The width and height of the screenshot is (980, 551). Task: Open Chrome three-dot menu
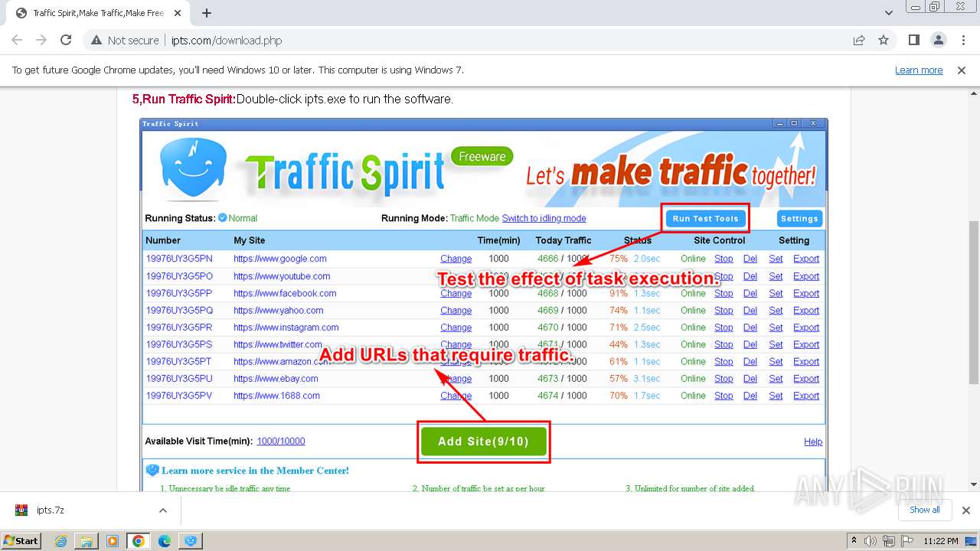[x=963, y=41]
